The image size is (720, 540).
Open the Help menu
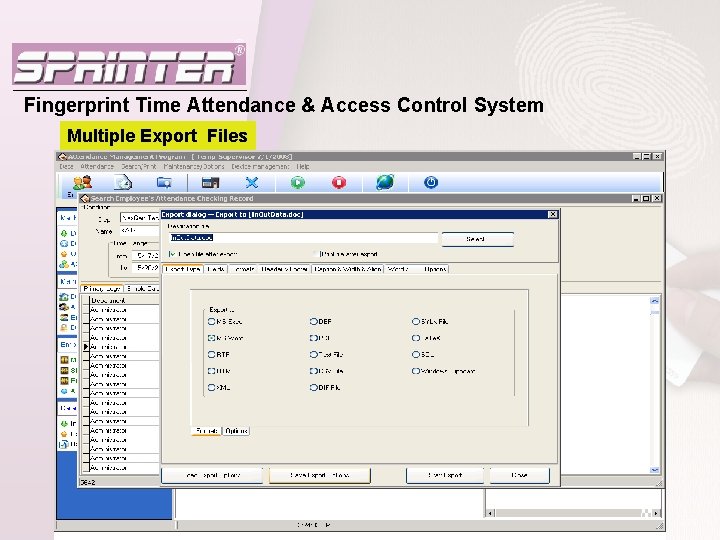point(303,167)
